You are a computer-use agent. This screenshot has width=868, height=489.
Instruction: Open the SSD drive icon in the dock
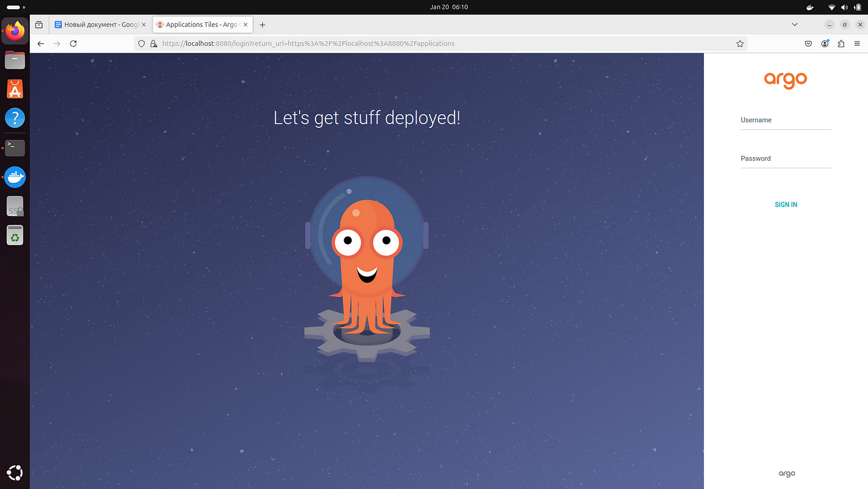(x=15, y=206)
